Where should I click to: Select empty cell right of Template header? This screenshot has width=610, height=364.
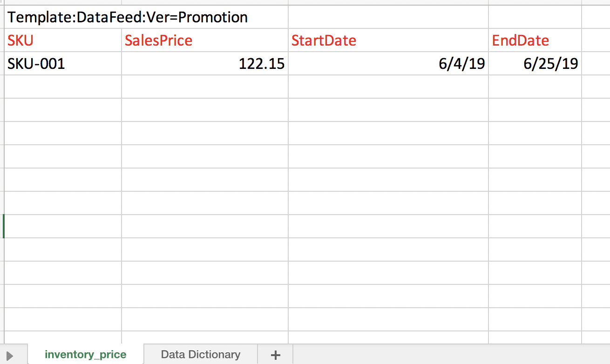pos(388,17)
